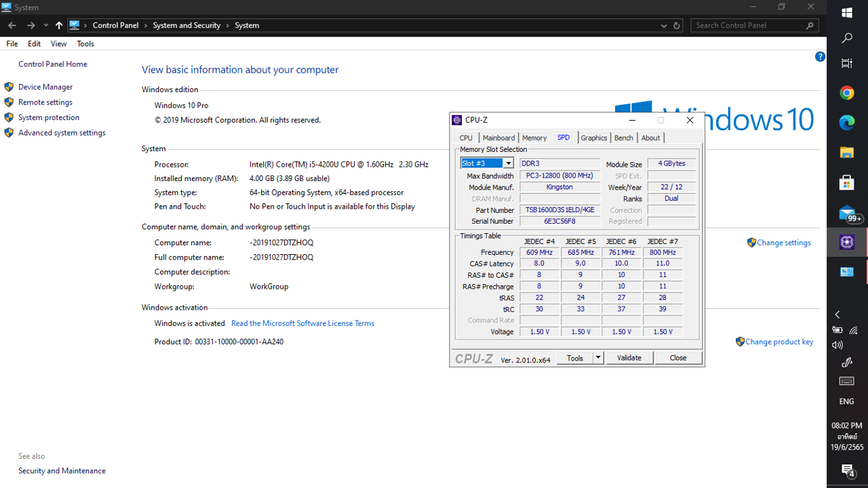Open Advanced system settings link
This screenshot has height=488, width=868.
[x=62, y=133]
